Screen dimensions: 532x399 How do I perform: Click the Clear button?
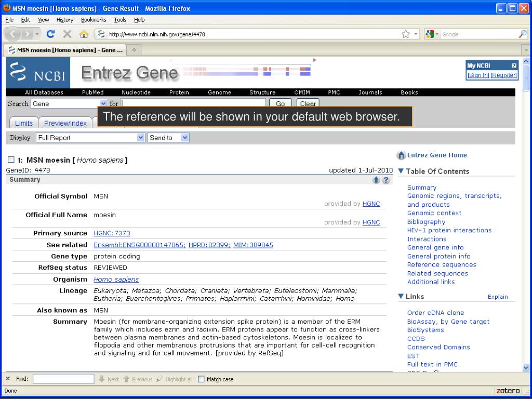point(308,103)
